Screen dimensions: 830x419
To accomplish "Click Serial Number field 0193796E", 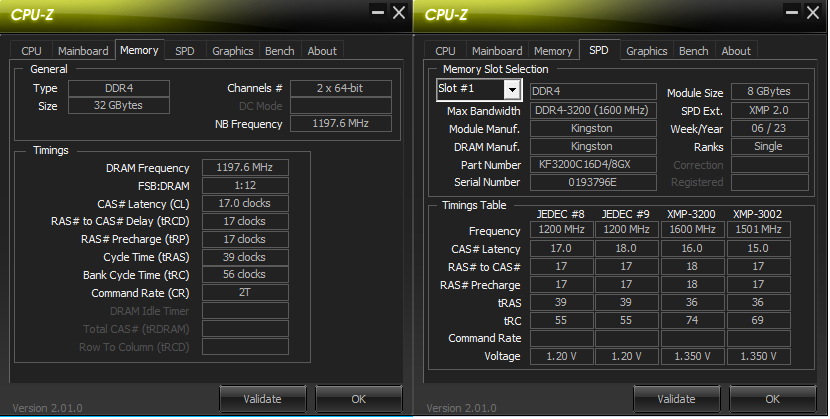I will coord(593,183).
